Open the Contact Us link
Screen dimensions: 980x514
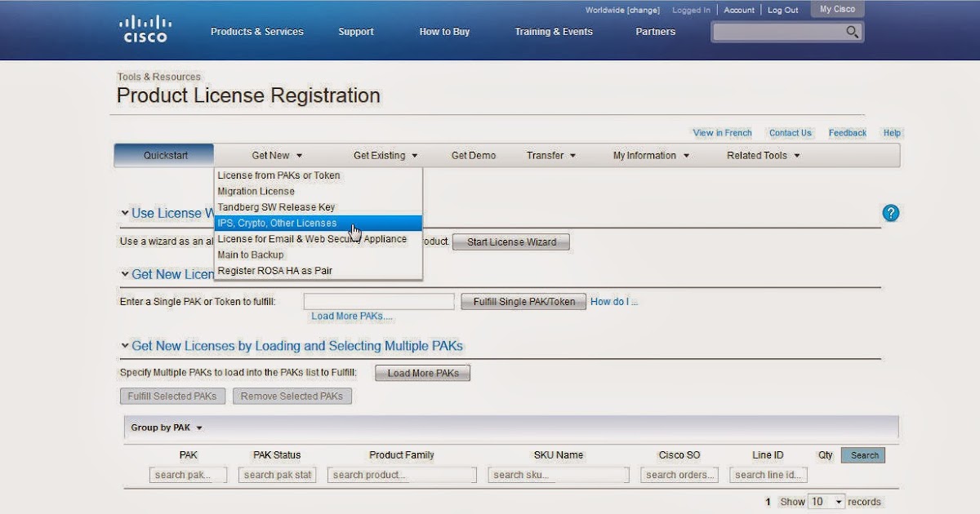(790, 133)
